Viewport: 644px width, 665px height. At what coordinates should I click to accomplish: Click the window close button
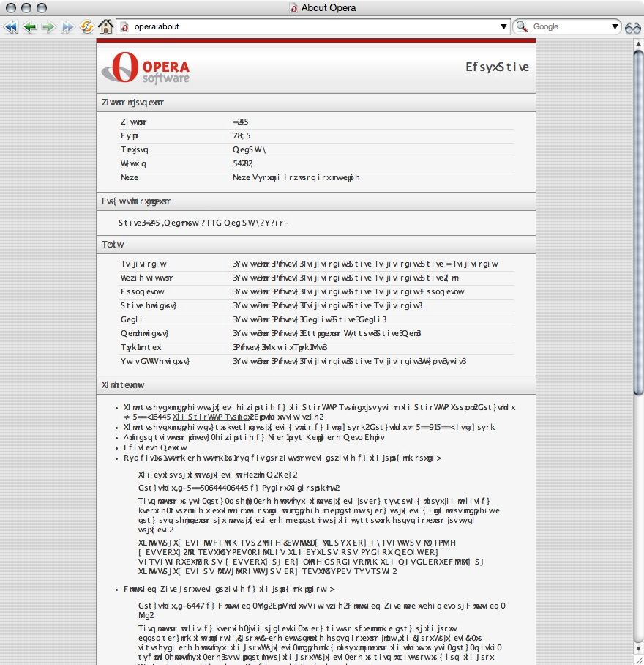(11, 7)
